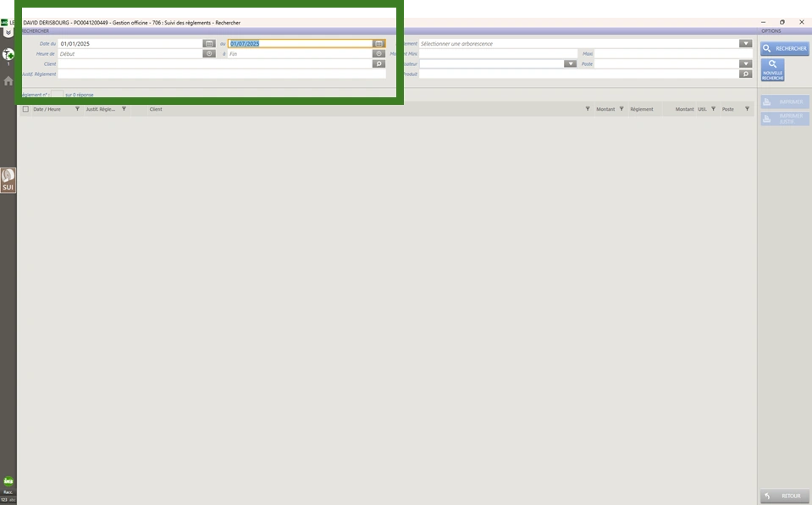Click into the Justif. Règlement field
Image resolution: width=812 pixels, height=505 pixels.
click(220, 74)
